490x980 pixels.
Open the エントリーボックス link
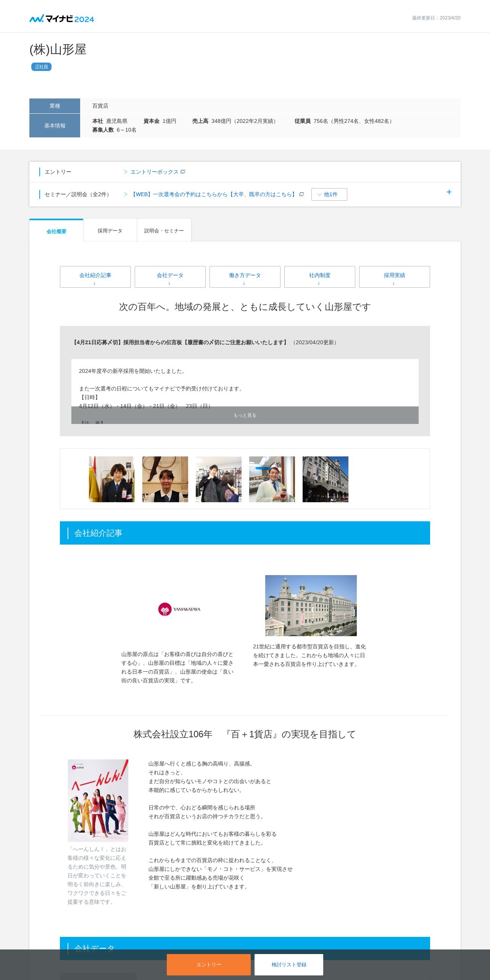pyautogui.click(x=154, y=172)
